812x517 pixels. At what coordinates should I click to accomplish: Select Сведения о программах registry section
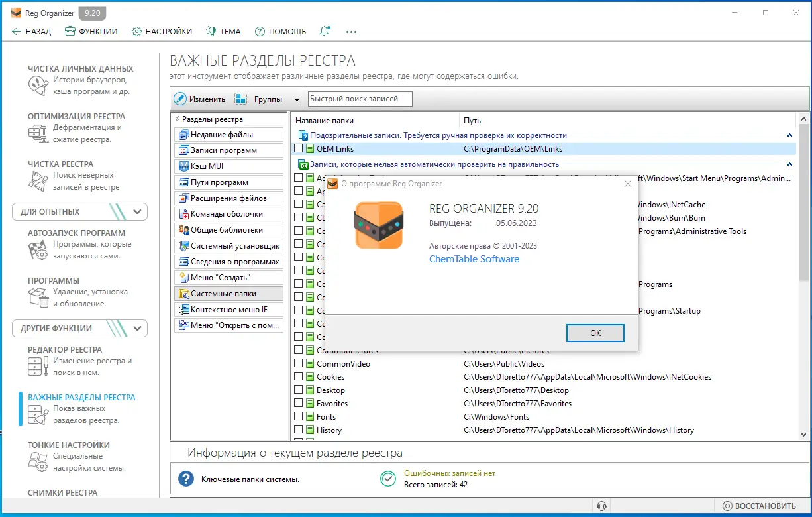point(228,262)
